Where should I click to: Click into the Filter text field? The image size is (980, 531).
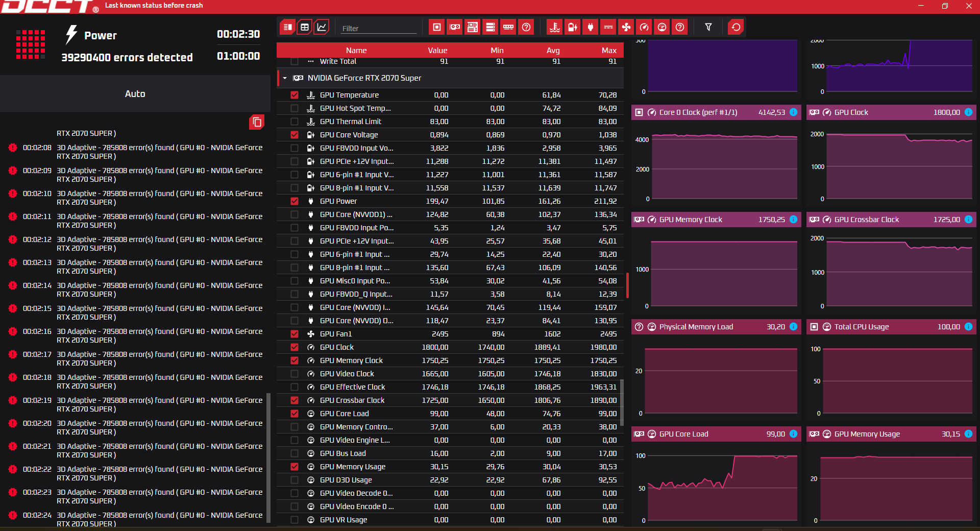pos(379,28)
